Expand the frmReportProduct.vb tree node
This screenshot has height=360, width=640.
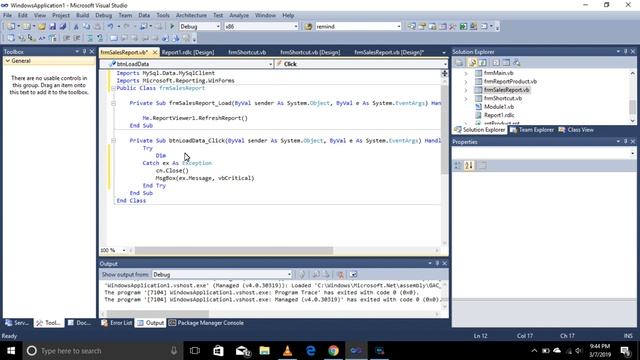click(x=466, y=82)
